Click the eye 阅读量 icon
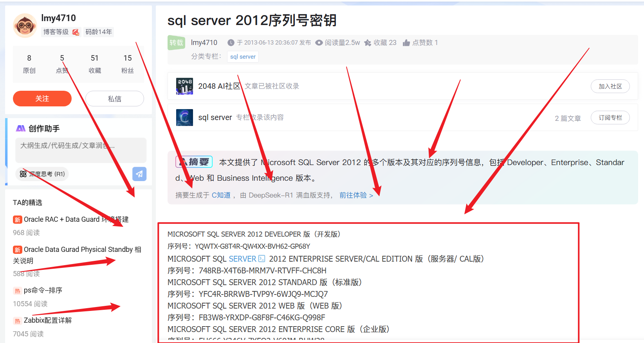The image size is (644, 343). click(x=319, y=43)
